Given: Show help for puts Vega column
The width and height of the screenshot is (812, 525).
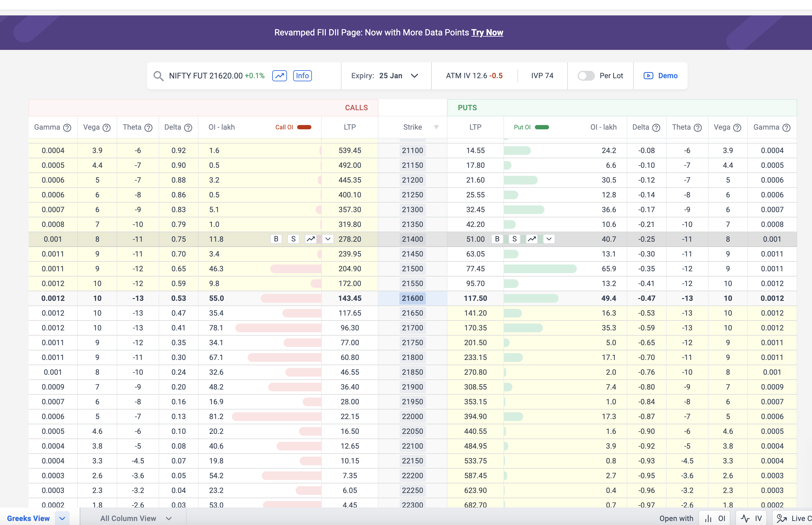Looking at the screenshot, I should 737,127.
